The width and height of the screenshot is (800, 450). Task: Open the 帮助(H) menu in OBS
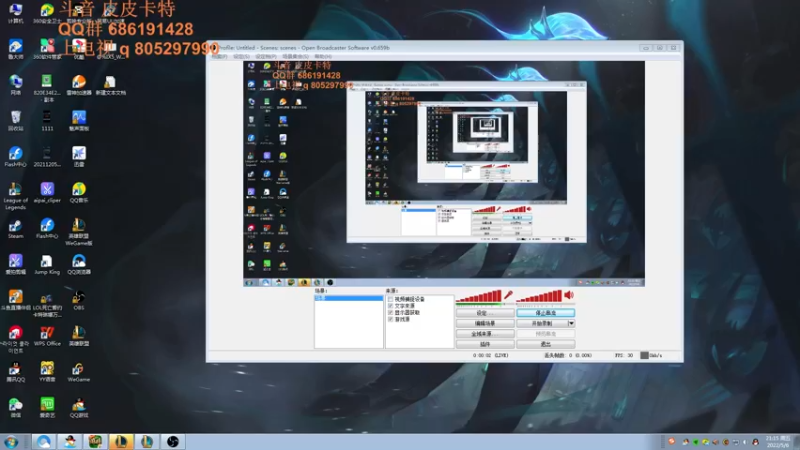tap(323, 56)
